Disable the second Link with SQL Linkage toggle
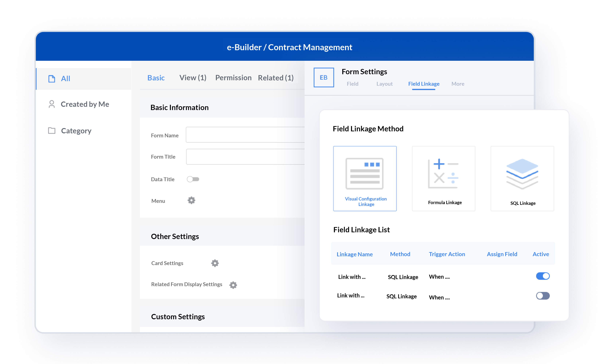Screen dimensions: 611x364 [543, 296]
